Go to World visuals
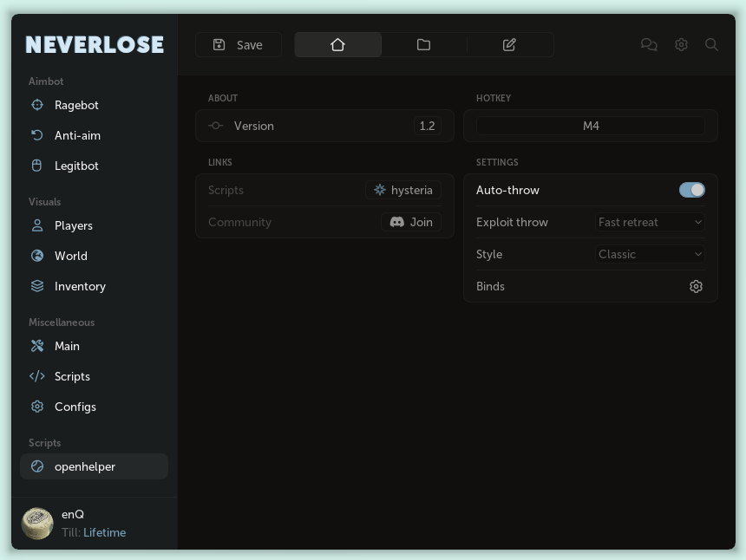746x560 pixels. (95, 256)
